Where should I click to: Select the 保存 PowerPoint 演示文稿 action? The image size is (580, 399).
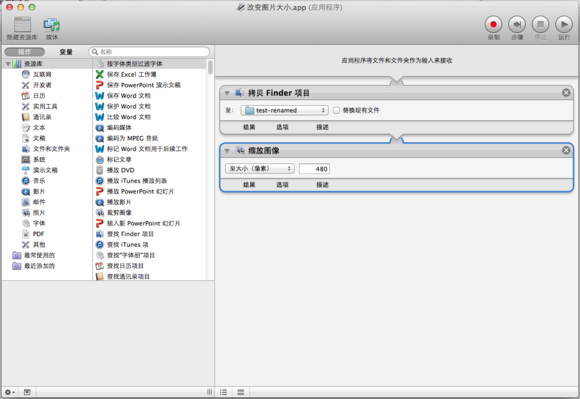(x=144, y=85)
